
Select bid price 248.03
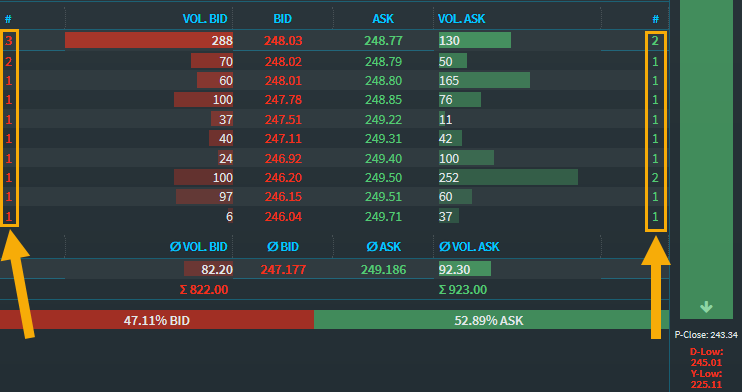(283, 41)
